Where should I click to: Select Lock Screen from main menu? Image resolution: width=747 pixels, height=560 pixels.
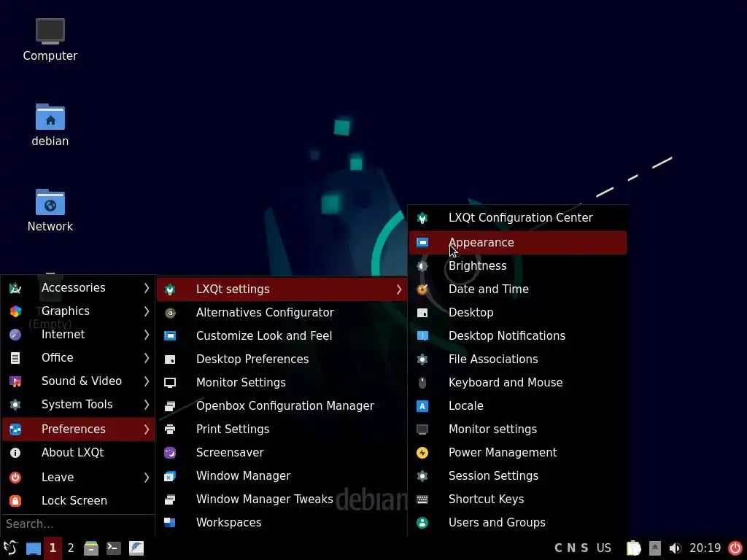78,501
